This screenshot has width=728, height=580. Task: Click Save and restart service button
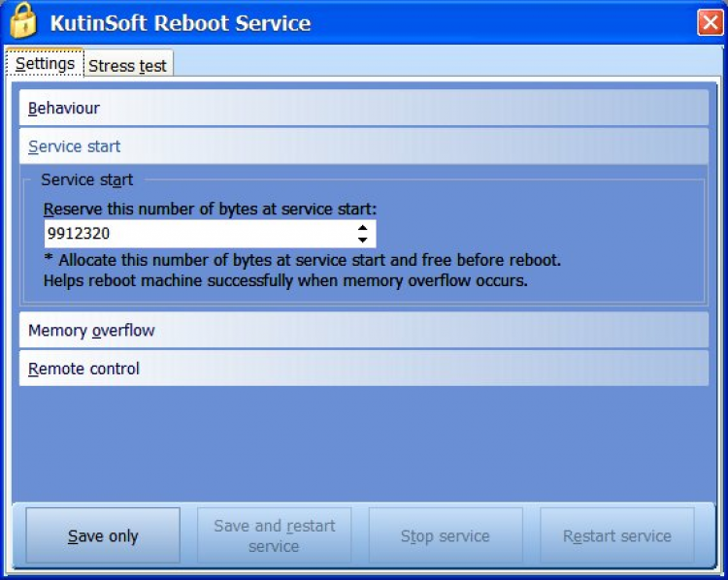[x=275, y=535]
